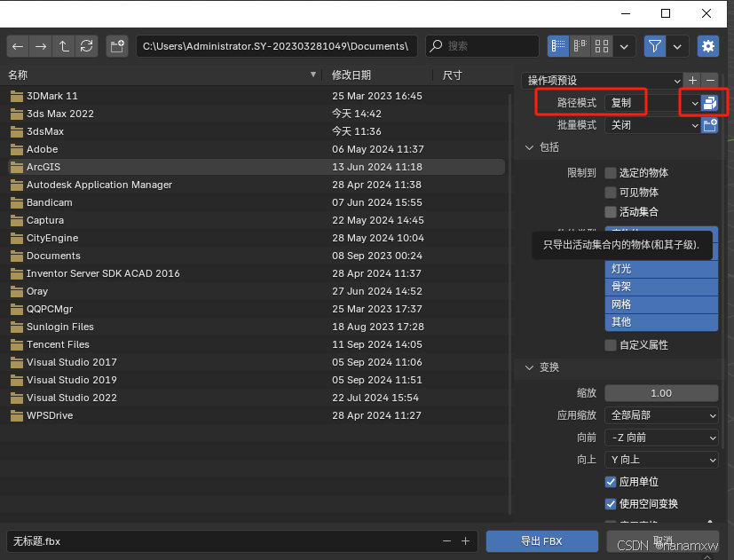This screenshot has width=734, height=560.
Task: Click the search field
Action: pos(482,46)
